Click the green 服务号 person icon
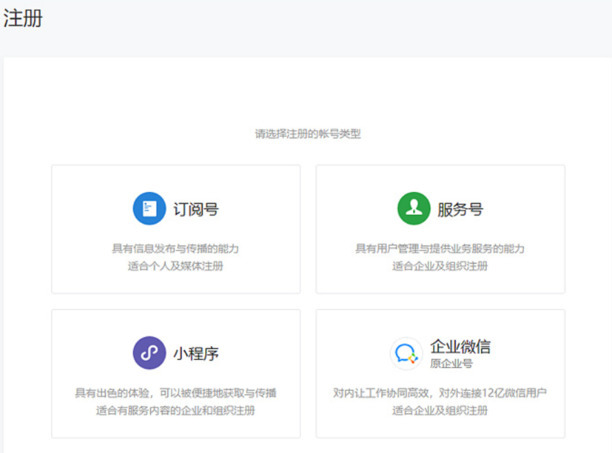Image resolution: width=612 pixels, height=453 pixels. pos(413,209)
